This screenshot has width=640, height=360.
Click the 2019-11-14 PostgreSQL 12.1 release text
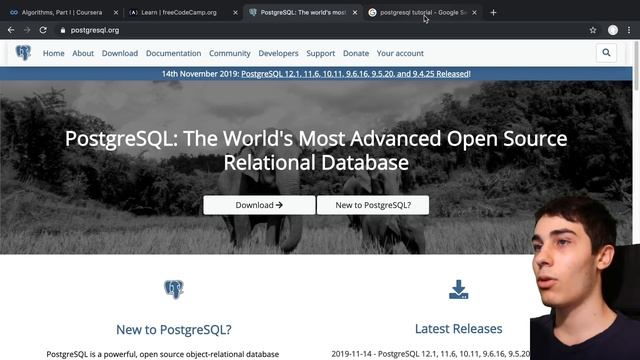[x=431, y=354]
